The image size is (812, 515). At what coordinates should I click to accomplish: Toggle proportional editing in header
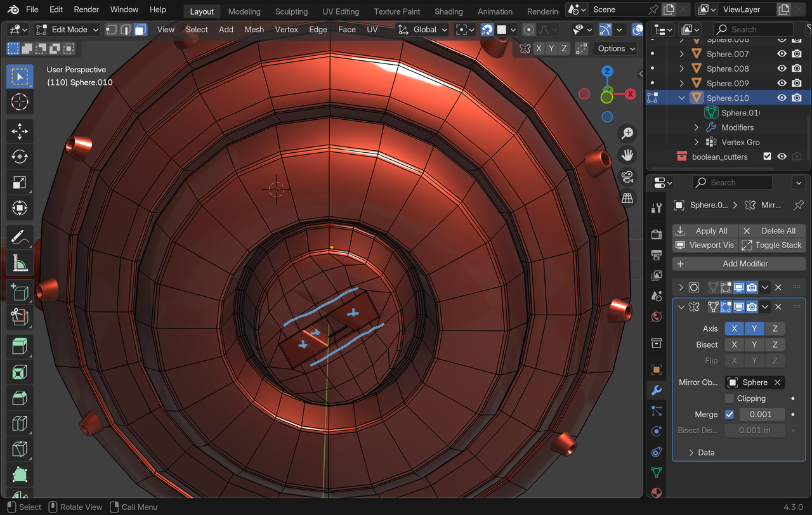(529, 30)
